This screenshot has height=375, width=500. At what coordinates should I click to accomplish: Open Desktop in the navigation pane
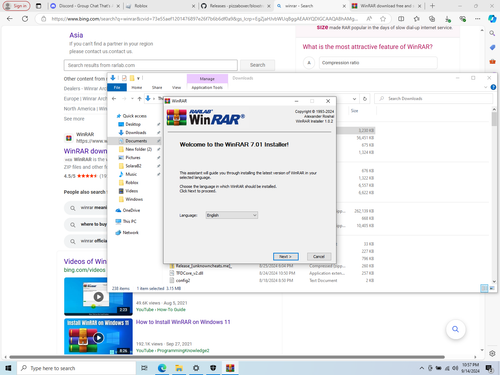(133, 124)
